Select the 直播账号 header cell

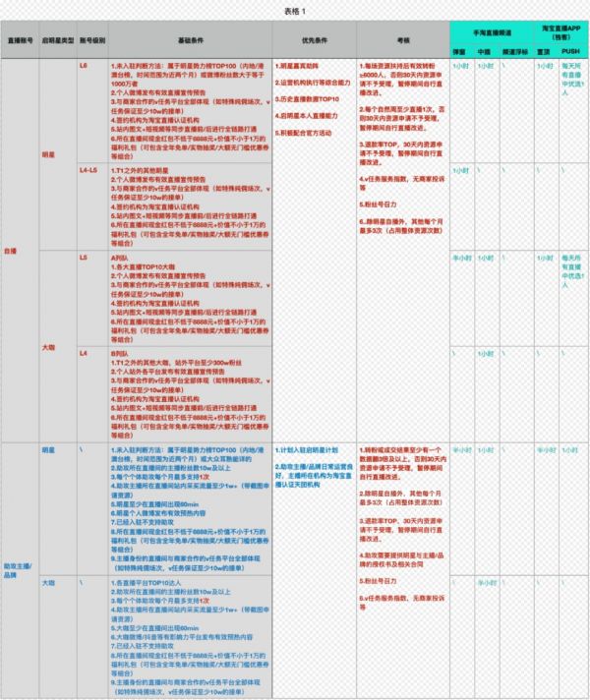pyautogui.click(x=19, y=40)
